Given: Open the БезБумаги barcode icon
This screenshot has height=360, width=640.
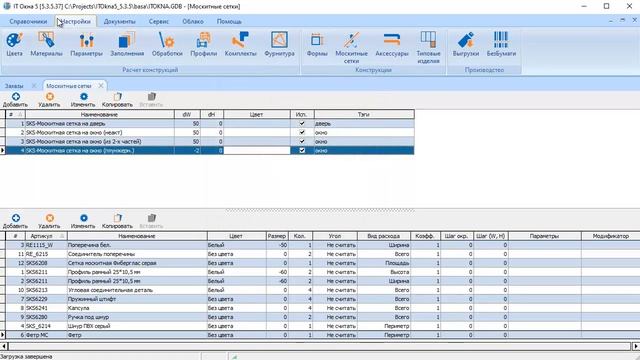Looking at the screenshot, I should tap(501, 44).
